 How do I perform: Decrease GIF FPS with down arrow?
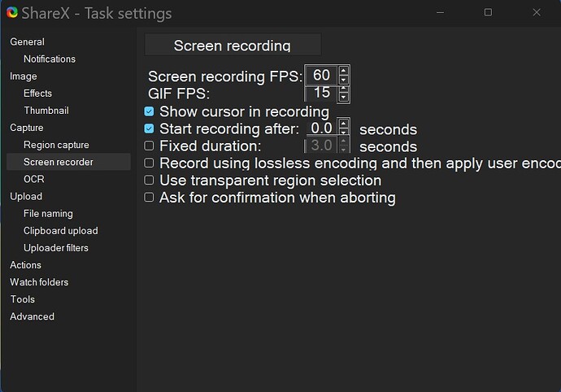click(x=343, y=97)
